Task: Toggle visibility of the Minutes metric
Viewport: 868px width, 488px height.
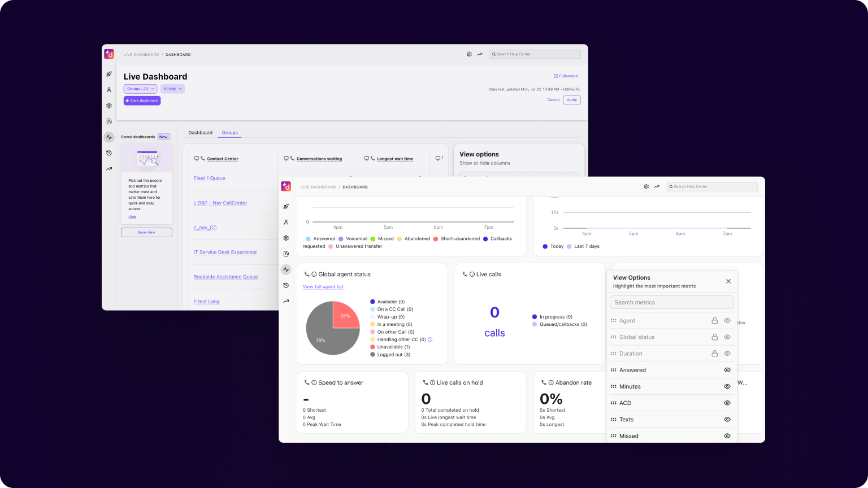Action: 727,386
